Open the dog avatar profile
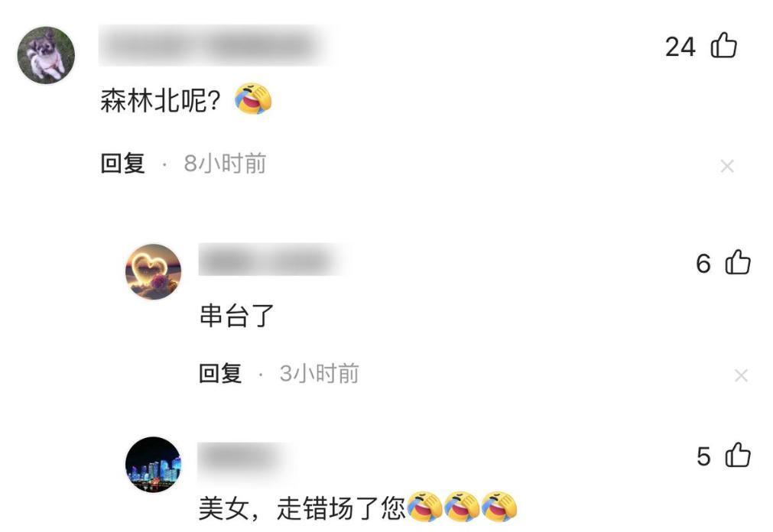Viewport: 773px width, 532px height. 47,55
